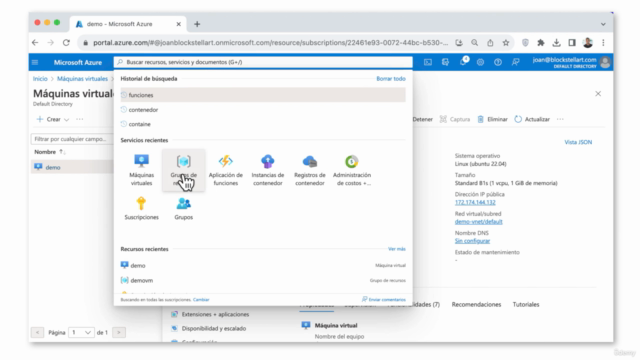Viewport: 640px width, 360px height.
Task: Open Vista JSON link
Action: (578, 142)
